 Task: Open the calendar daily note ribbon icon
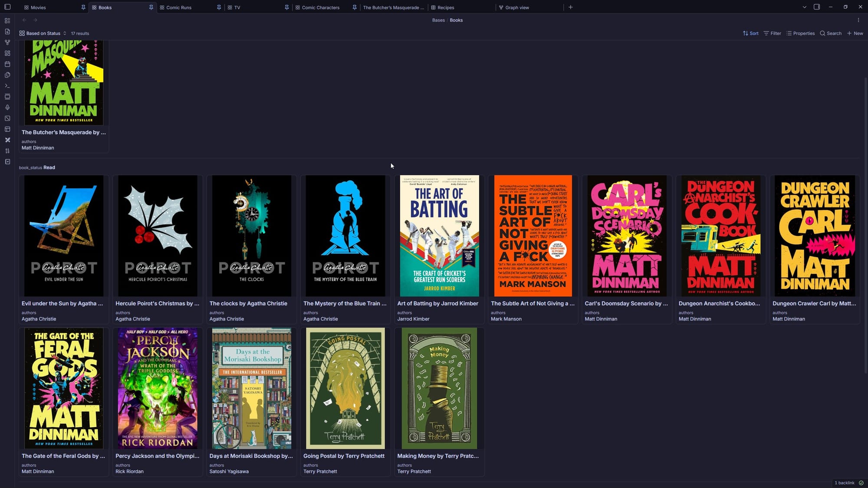pyautogui.click(x=7, y=64)
